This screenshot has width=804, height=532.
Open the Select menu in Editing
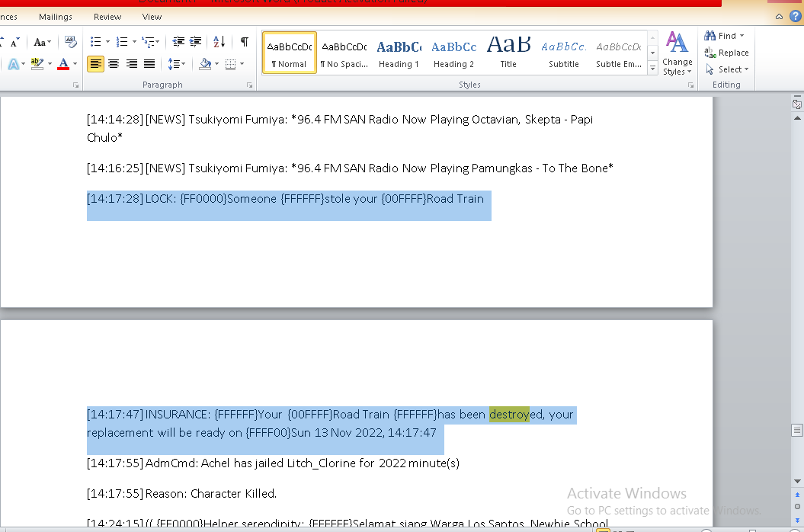(x=727, y=69)
